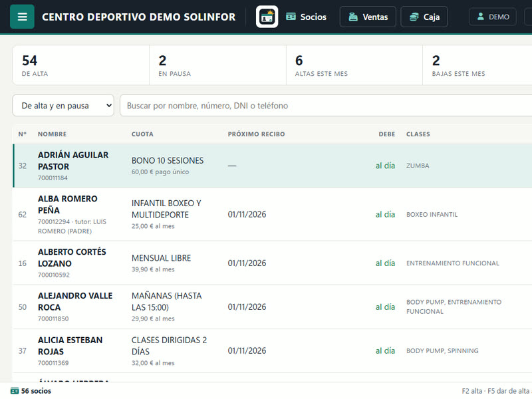Go to the Ventas section
Image resolution: width=532 pixels, height=399 pixels.
(368, 17)
